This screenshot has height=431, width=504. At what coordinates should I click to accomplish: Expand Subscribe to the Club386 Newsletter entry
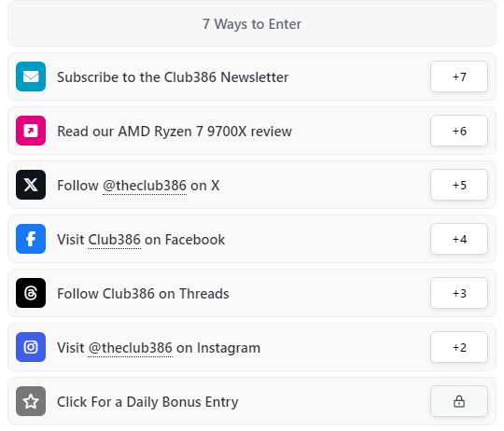pyautogui.click(x=252, y=76)
